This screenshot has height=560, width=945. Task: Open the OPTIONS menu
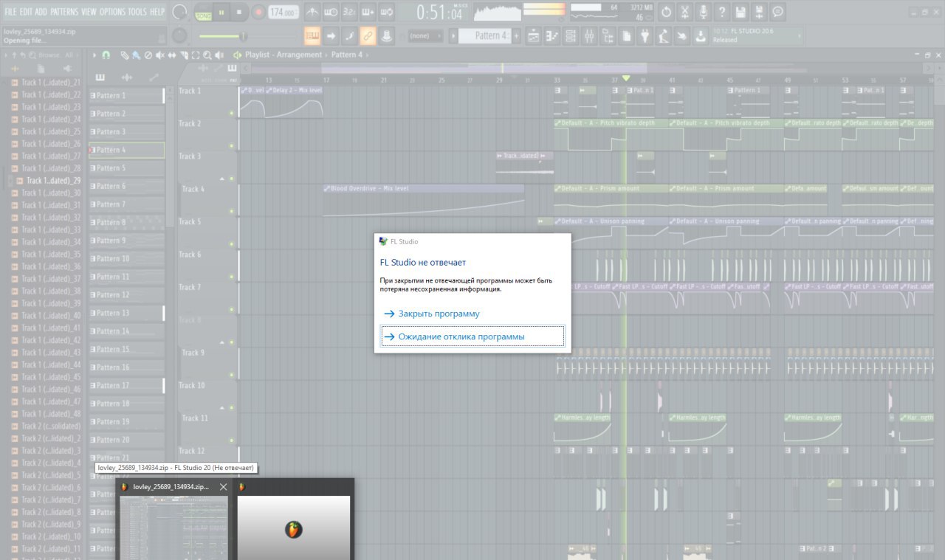pyautogui.click(x=112, y=12)
